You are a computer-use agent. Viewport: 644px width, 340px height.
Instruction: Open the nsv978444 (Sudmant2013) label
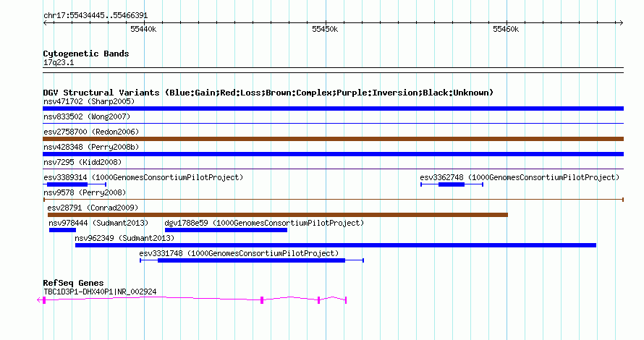(98, 223)
